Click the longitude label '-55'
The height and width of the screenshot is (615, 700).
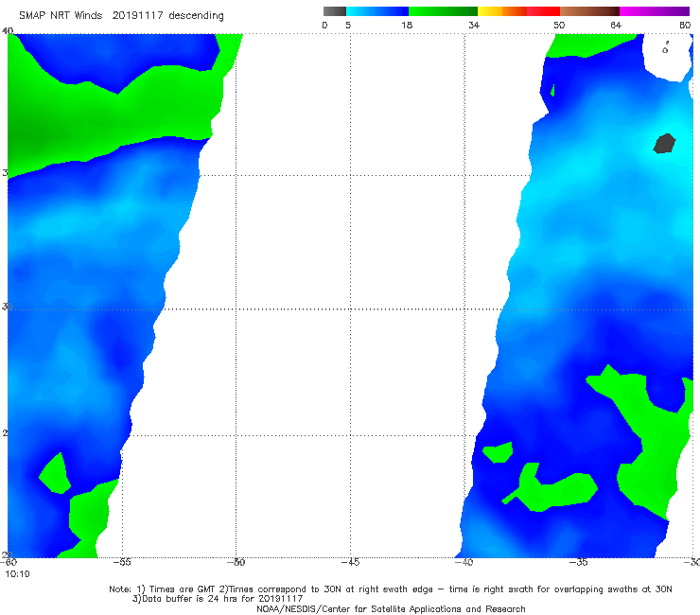pos(121,562)
